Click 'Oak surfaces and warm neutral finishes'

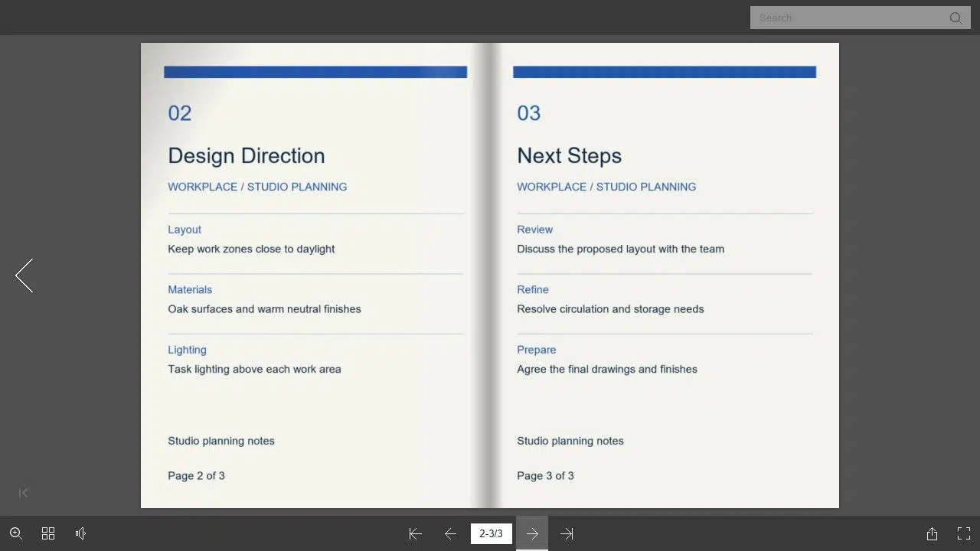point(264,309)
